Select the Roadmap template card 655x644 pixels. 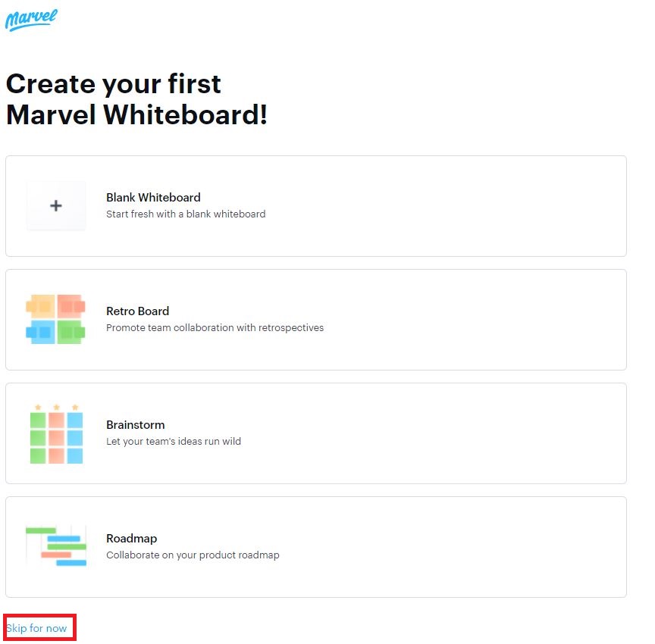point(315,546)
